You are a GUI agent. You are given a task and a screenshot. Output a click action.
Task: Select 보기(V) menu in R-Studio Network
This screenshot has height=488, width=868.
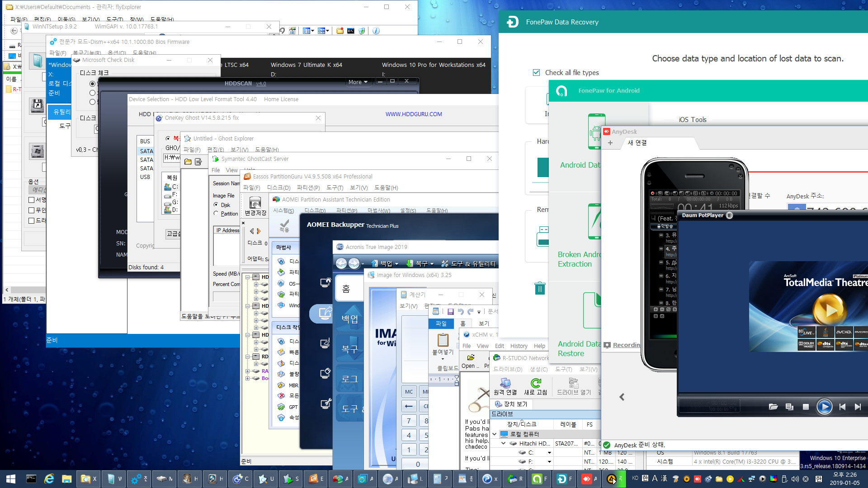(589, 370)
